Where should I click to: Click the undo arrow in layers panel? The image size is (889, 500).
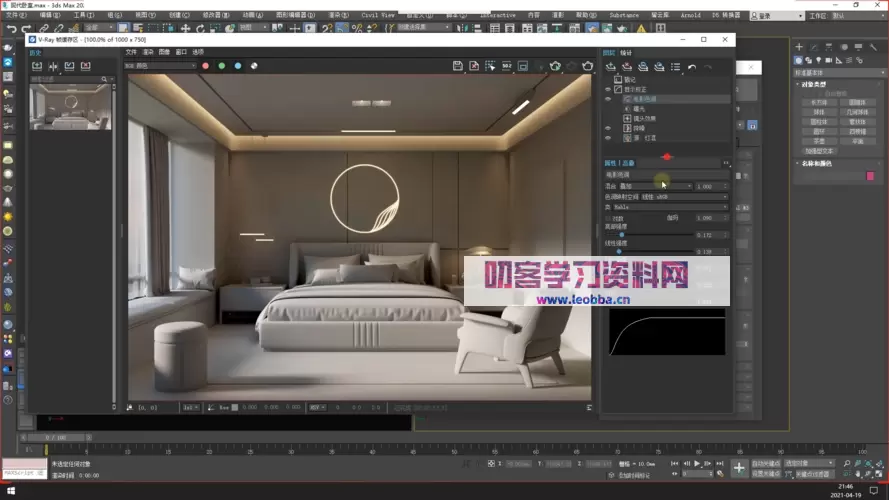[692, 67]
